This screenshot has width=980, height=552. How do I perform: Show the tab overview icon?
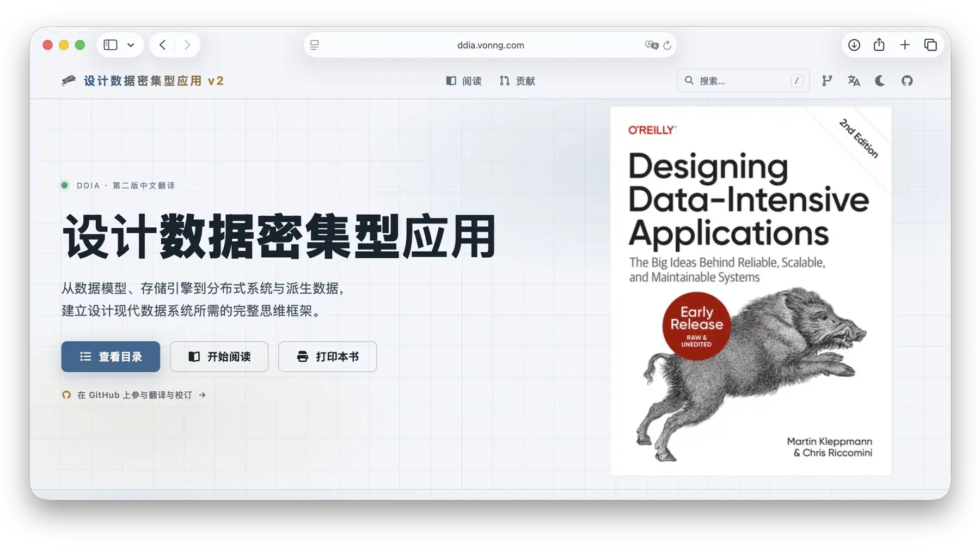pyautogui.click(x=930, y=45)
